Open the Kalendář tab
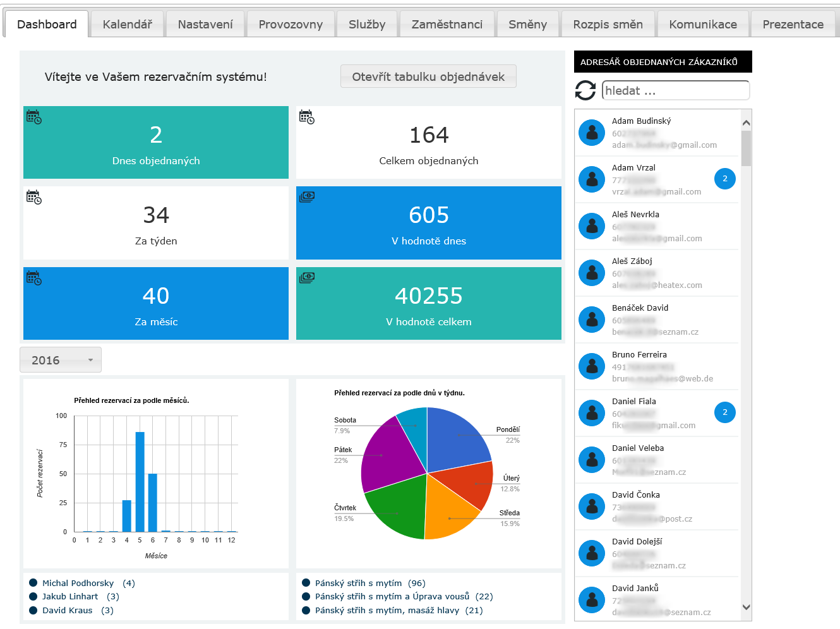Image resolution: width=840 pixels, height=629 pixels. click(128, 24)
